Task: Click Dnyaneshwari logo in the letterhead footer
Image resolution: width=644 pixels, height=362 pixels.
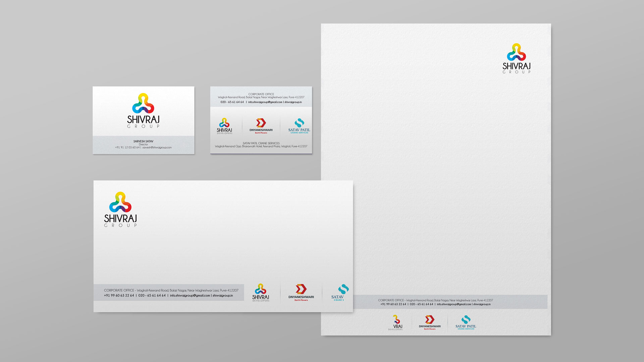Action: coord(429,323)
